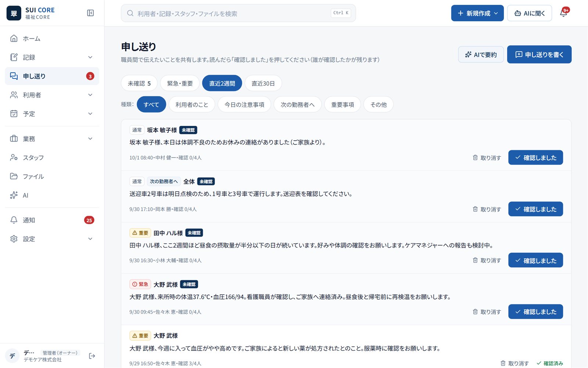Select the 緊急・重要 filter tab
Viewport: 588px width, 368px height.
180,83
